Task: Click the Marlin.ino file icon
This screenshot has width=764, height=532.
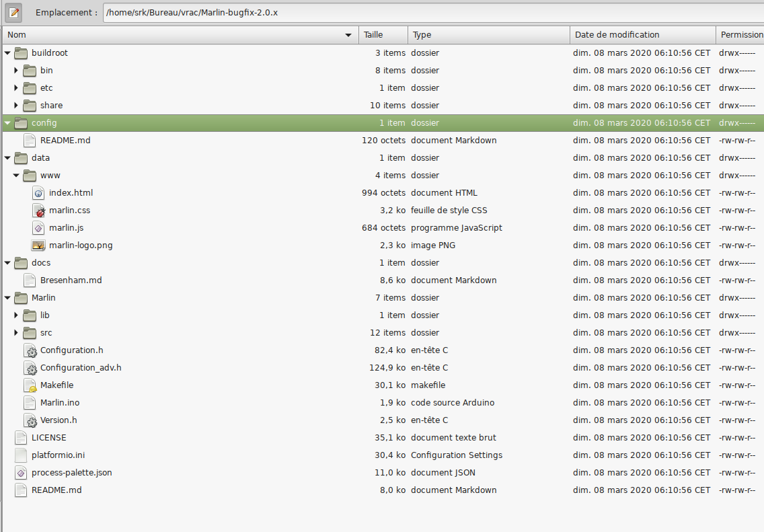Action: point(30,403)
